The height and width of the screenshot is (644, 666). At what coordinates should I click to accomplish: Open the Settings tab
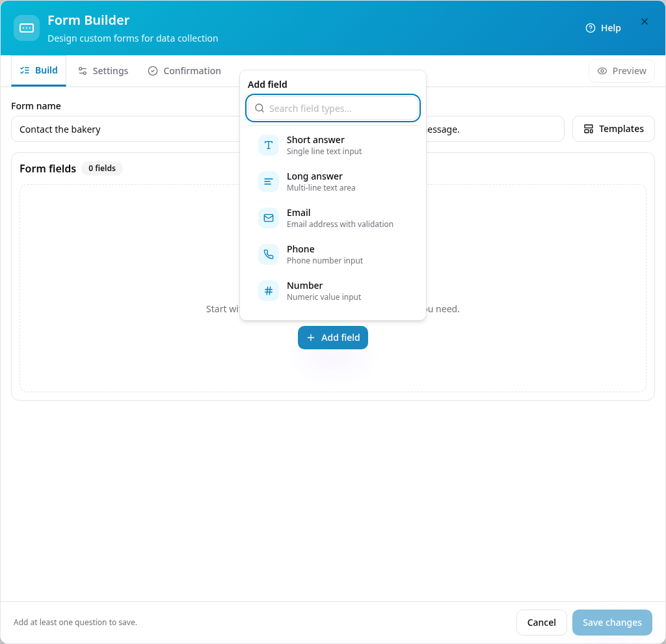tap(103, 71)
